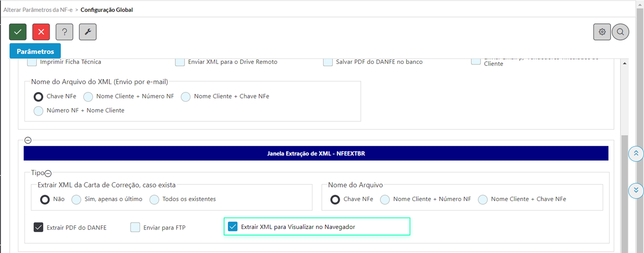644x253 pixels.
Task: Jump down with double chevron down button
Action: pyautogui.click(x=636, y=190)
